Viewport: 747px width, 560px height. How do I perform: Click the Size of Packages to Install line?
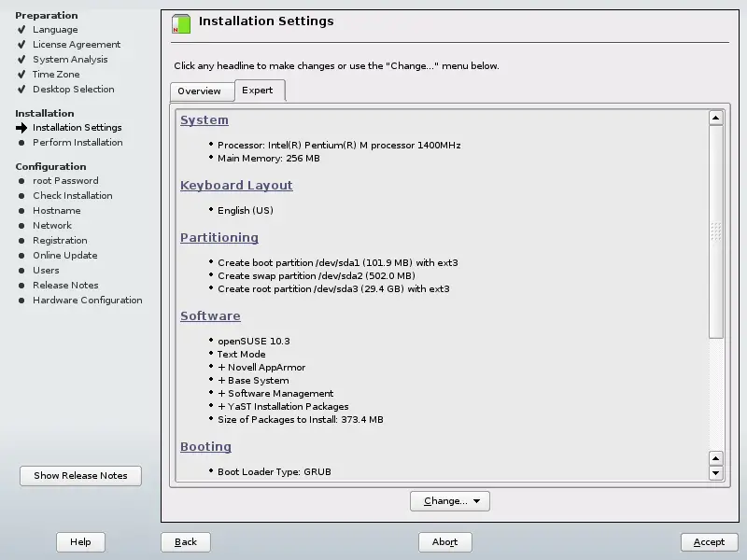(301, 419)
